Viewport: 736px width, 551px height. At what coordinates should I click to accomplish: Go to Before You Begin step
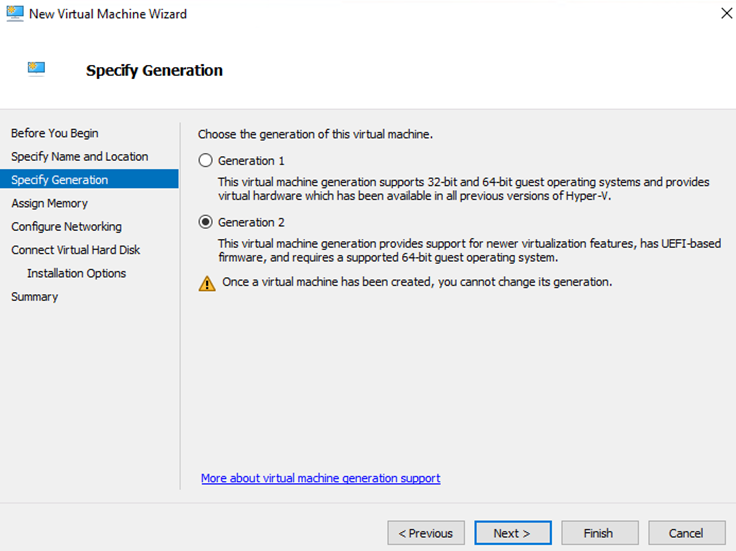coord(54,133)
